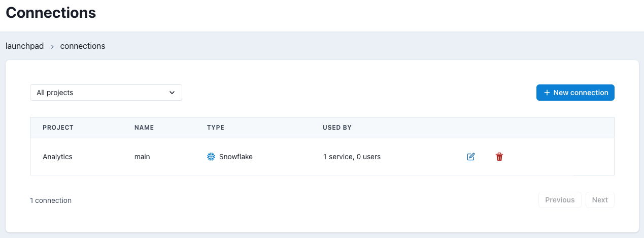This screenshot has width=644, height=238.
Task: Click the connections breadcrumb
Action: pyautogui.click(x=83, y=46)
